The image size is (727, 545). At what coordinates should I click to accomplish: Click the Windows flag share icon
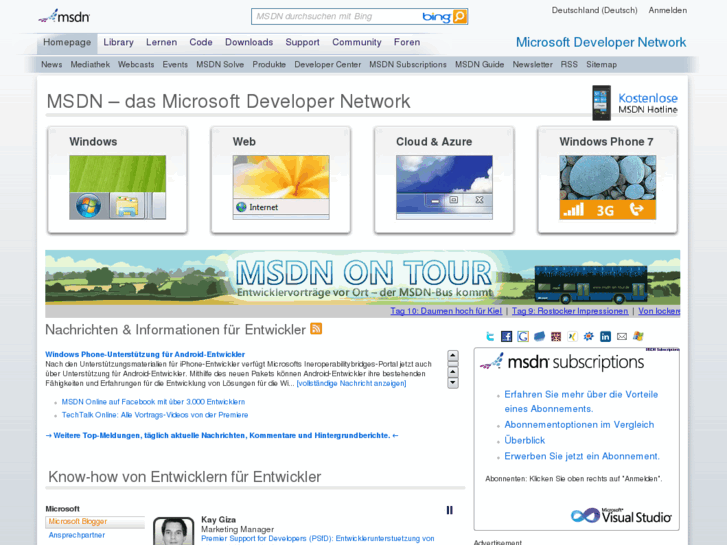point(638,336)
